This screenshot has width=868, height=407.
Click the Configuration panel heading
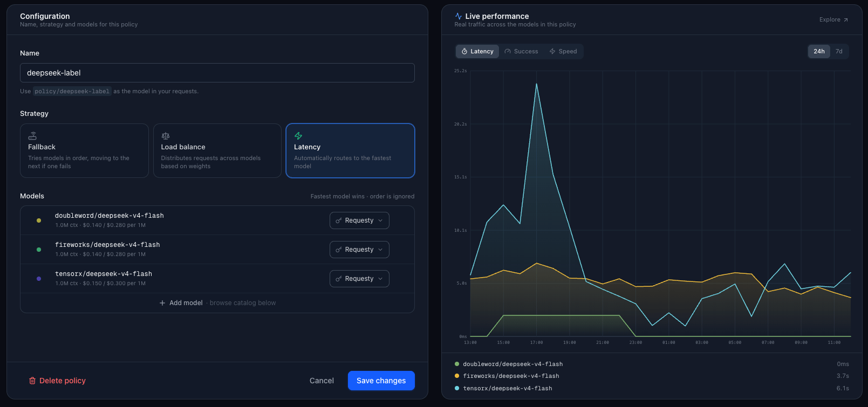[x=45, y=16]
